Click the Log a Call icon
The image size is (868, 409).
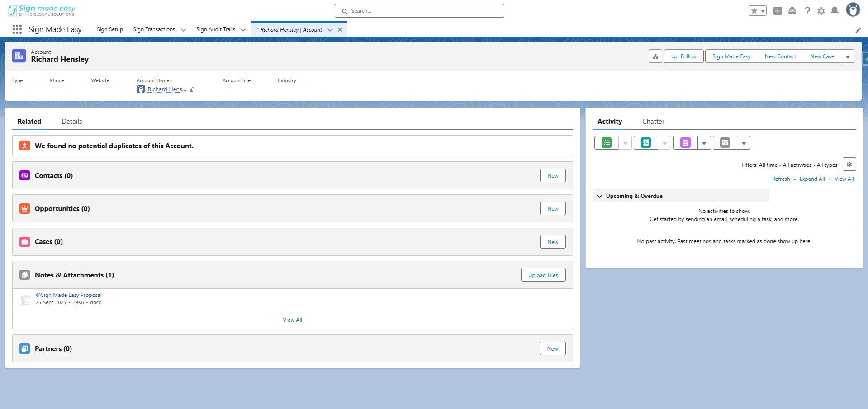click(646, 143)
